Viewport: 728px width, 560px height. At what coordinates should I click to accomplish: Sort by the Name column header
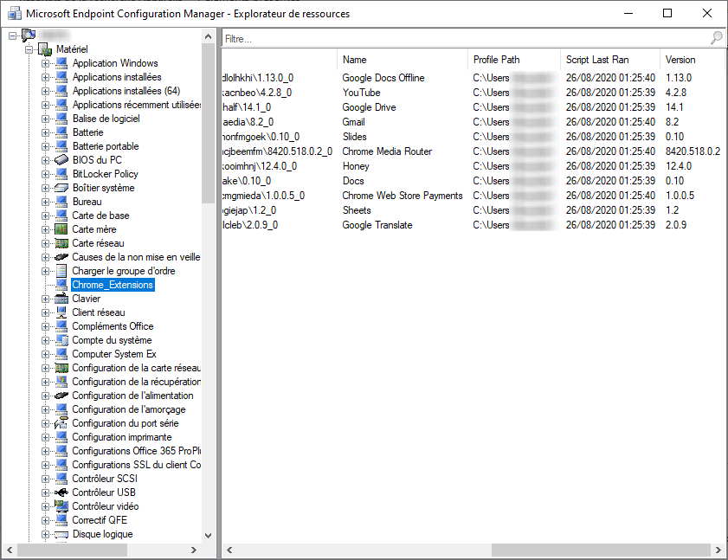(402, 60)
